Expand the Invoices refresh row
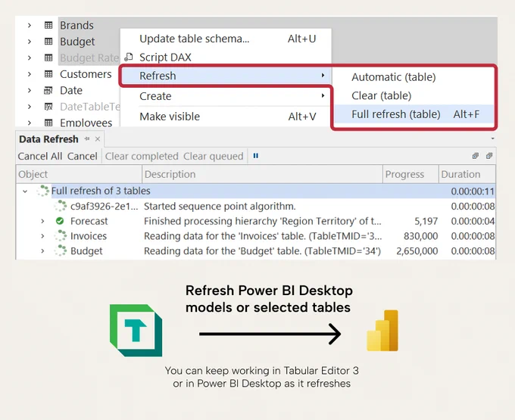The image size is (515, 420). [x=42, y=236]
